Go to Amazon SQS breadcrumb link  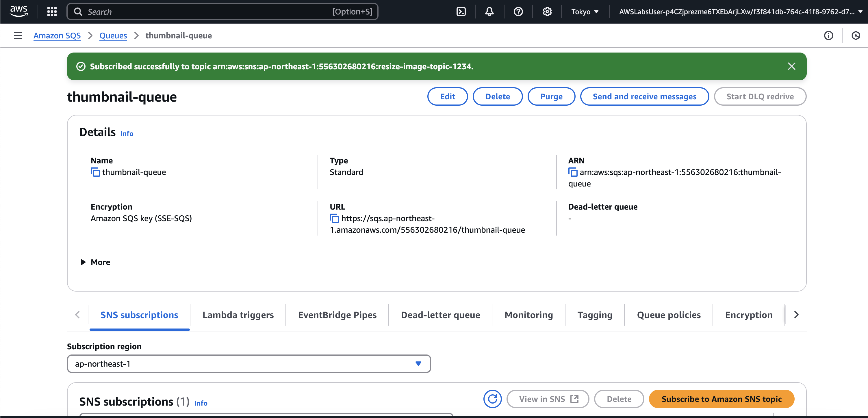point(57,36)
